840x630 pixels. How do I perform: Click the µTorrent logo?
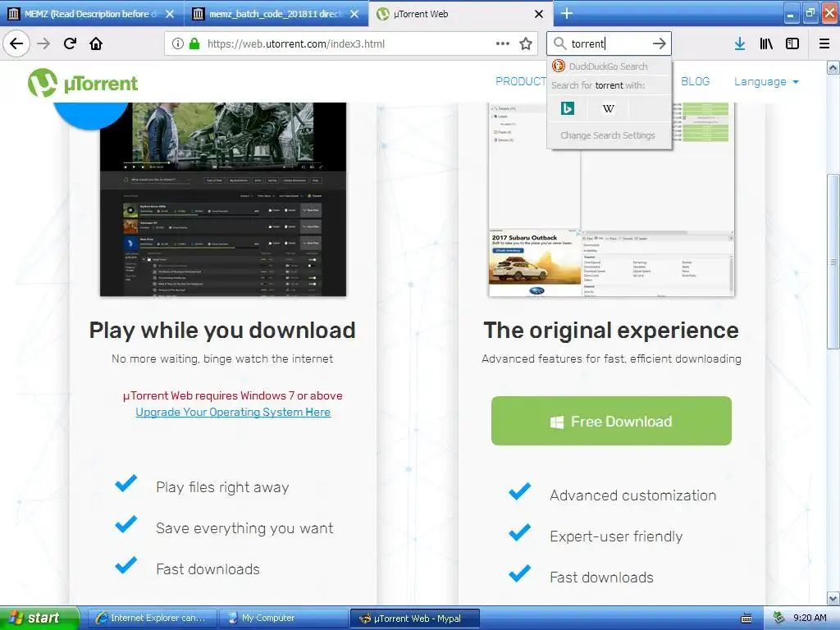(x=83, y=83)
